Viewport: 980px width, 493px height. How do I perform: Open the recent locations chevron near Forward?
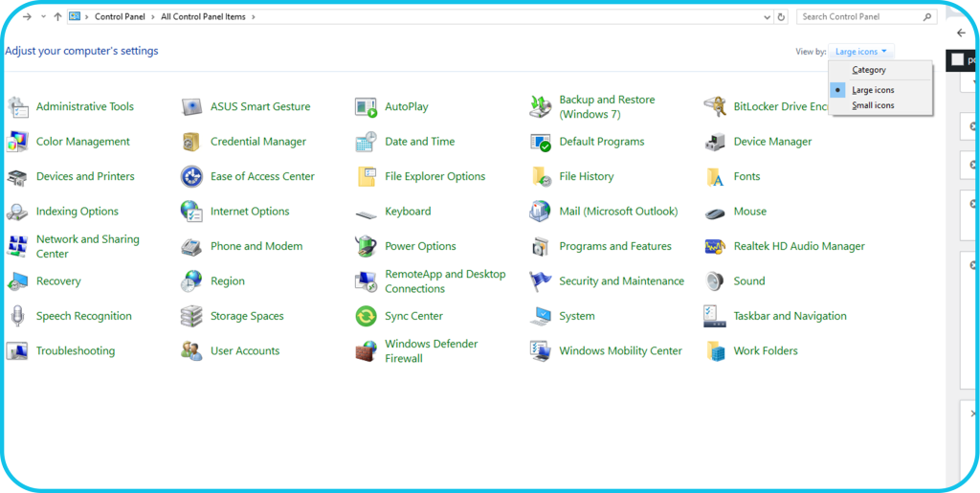(43, 17)
